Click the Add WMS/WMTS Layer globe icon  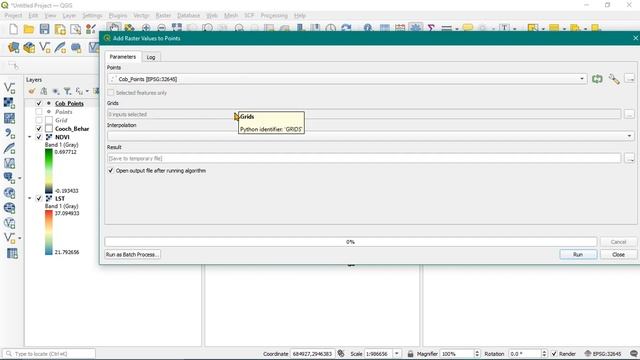click(x=9, y=193)
